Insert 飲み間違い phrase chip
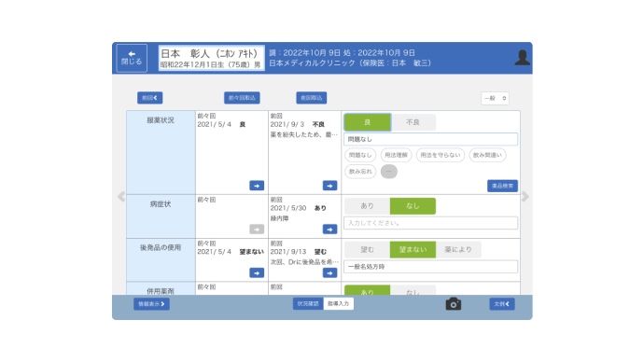The width and height of the screenshot is (644, 362). pos(487,155)
